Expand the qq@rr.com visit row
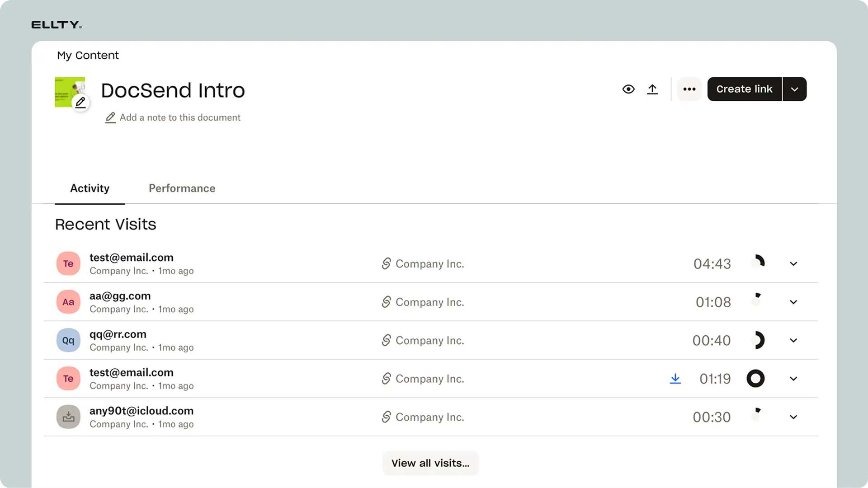The width and height of the screenshot is (868, 488). pyautogui.click(x=793, y=340)
